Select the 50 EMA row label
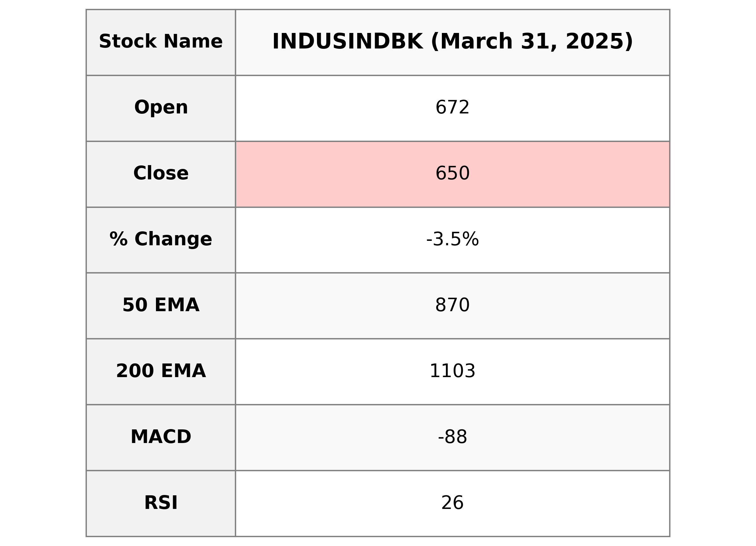 [161, 305]
